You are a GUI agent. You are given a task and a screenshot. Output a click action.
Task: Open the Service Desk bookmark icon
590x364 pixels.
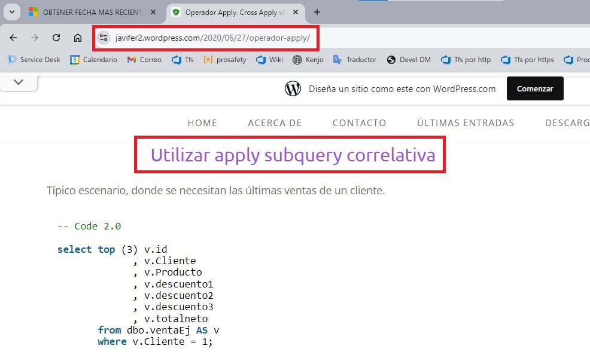coord(11,60)
